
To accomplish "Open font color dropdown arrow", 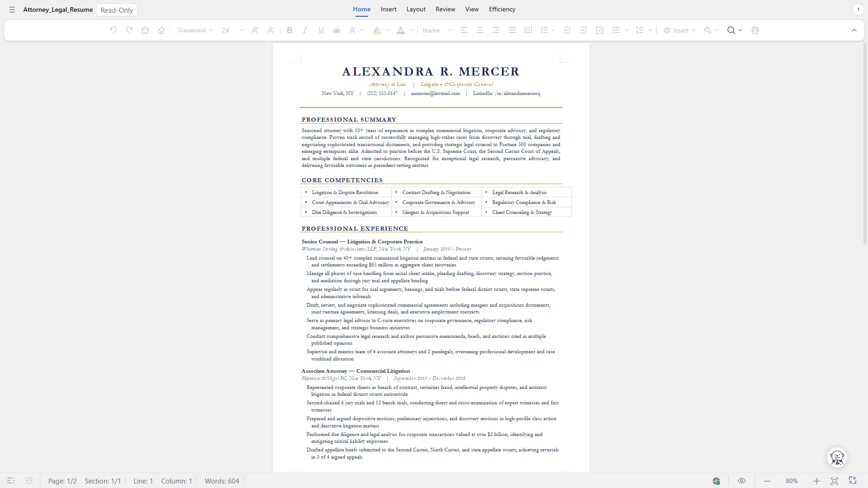I will [411, 30].
